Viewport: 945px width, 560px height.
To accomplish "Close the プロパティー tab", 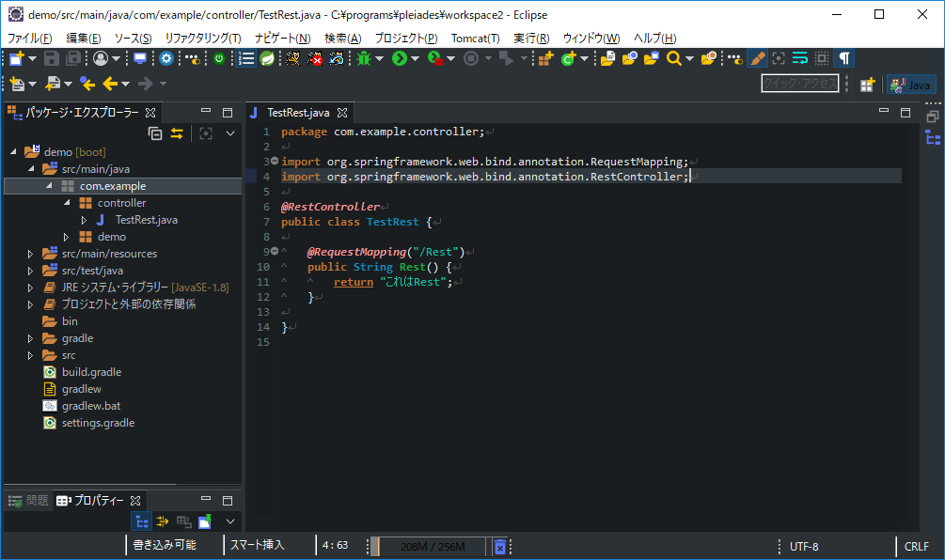I will (x=135, y=501).
